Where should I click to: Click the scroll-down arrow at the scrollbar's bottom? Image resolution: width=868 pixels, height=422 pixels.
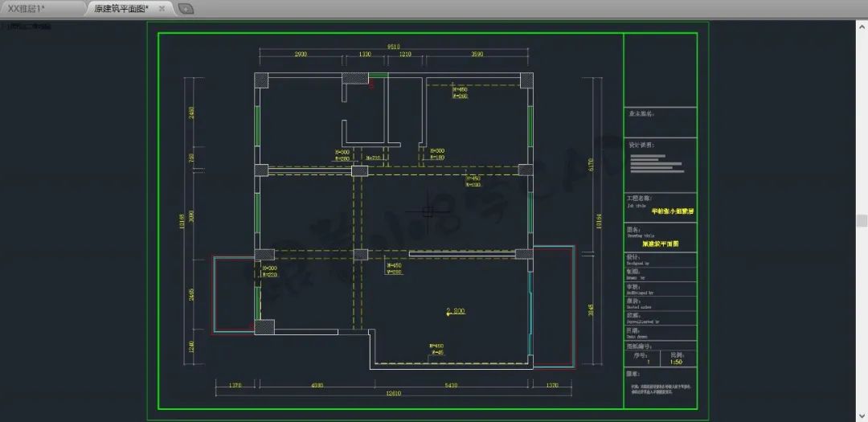coord(862,415)
